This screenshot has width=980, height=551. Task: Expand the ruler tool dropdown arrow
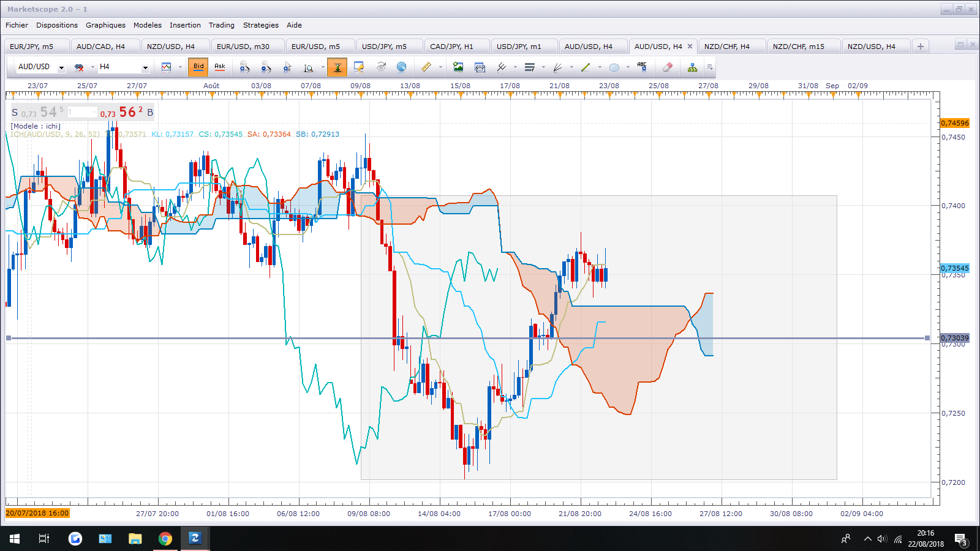(x=440, y=67)
